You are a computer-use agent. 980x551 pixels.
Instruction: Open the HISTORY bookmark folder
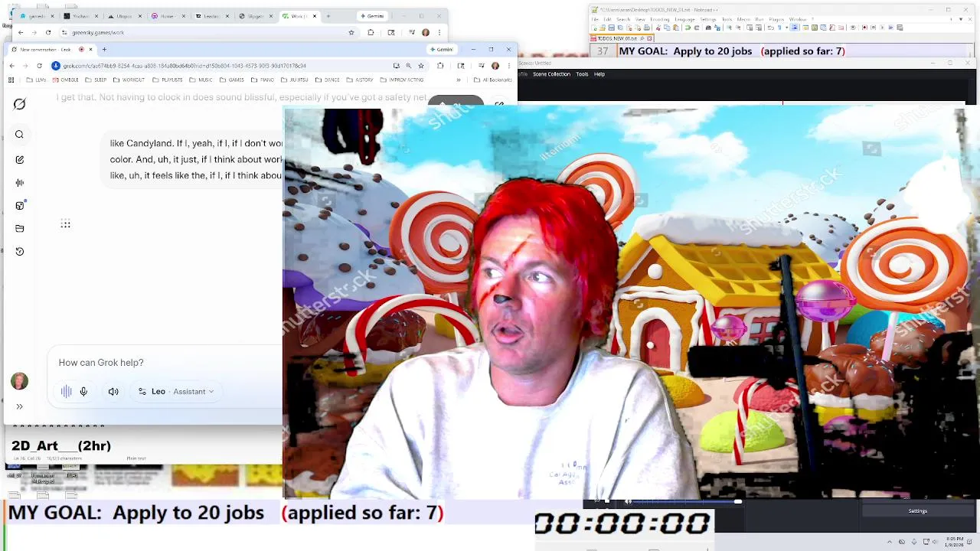359,80
